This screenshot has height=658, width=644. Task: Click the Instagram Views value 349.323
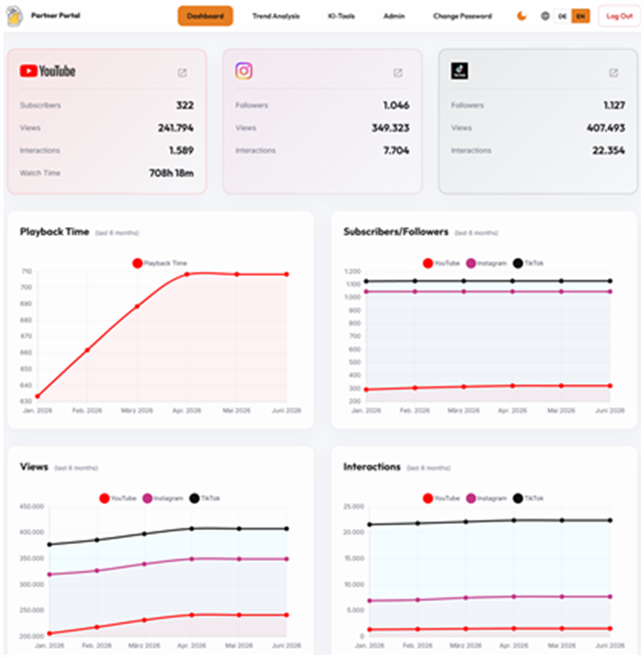391,128
